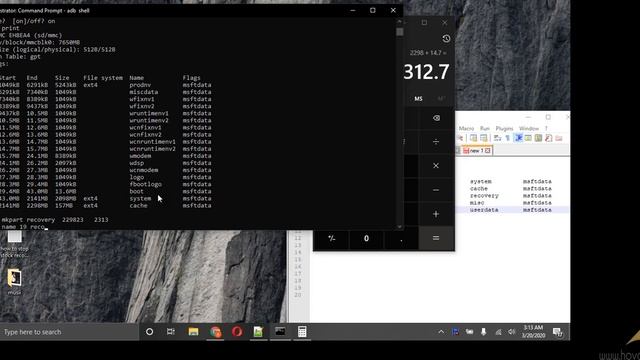Select the "music" folder on desktop
The image size is (640, 360).
14,282
